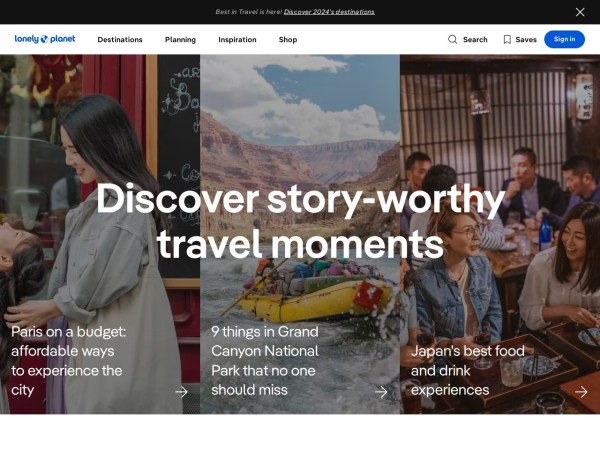Follow the Discover 2024's destinations link
Image resolution: width=600 pixels, height=450 pixels.
click(329, 12)
